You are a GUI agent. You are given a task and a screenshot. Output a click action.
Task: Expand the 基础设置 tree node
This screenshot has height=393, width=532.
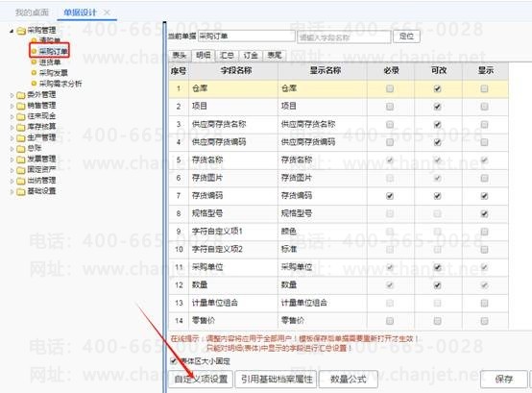[x=12, y=192]
